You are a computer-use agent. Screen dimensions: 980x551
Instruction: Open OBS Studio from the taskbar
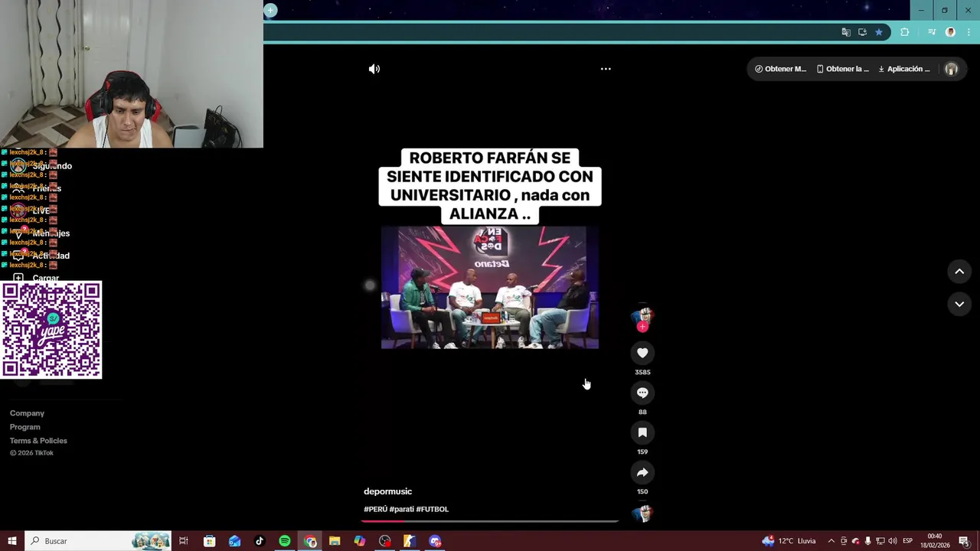pos(385,541)
